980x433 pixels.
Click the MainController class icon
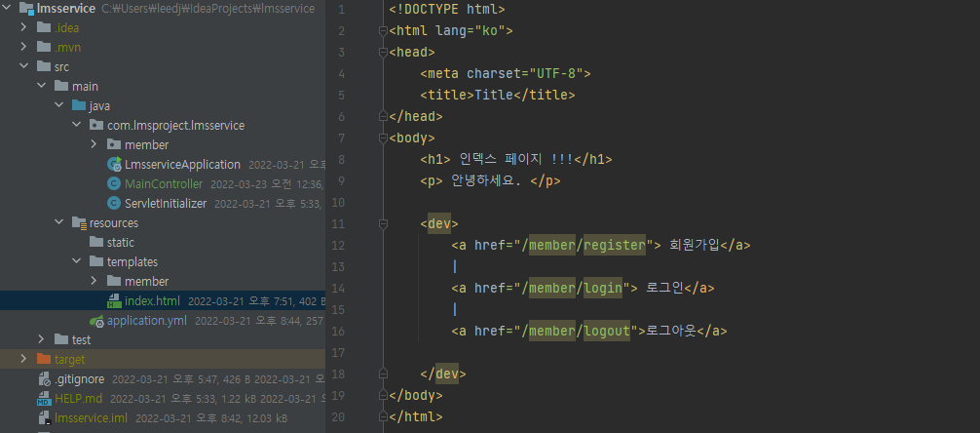114,183
